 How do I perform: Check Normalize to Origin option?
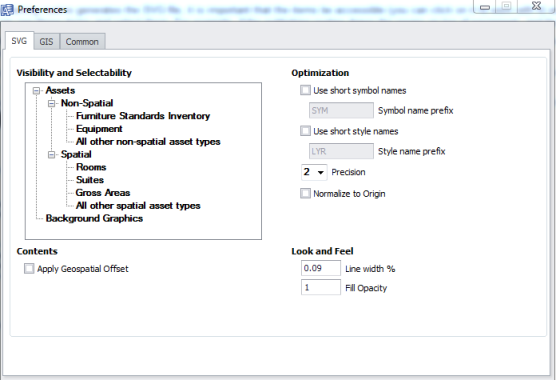click(305, 194)
